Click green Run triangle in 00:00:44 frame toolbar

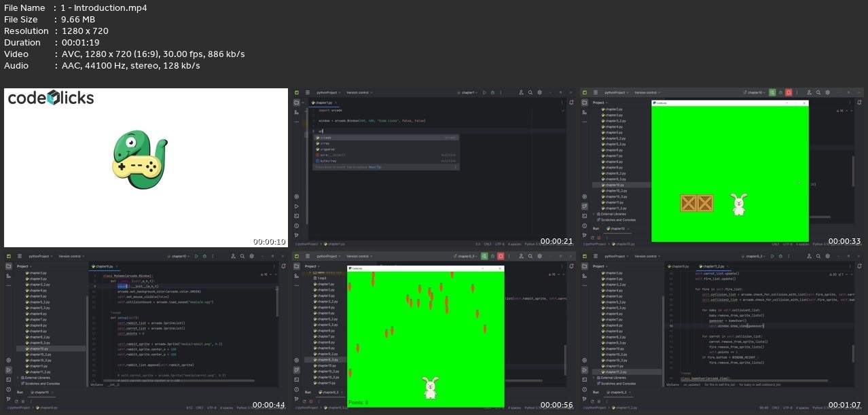[x=196, y=256]
